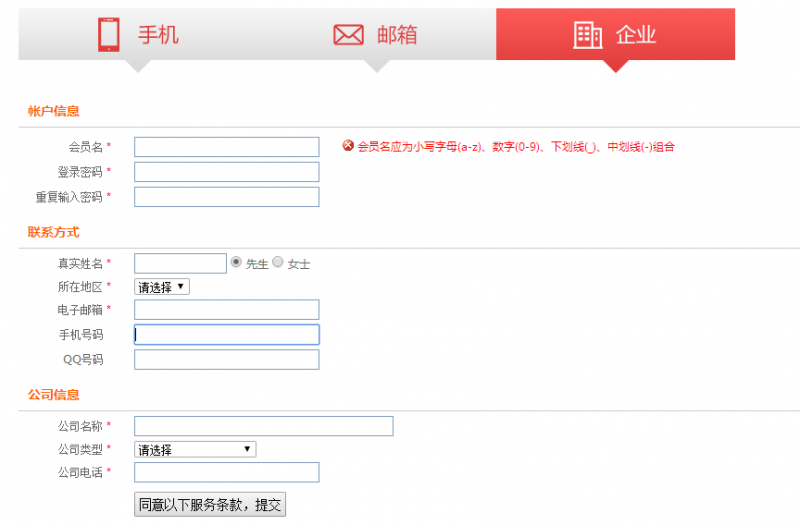Click the 女士 label text

298,264
